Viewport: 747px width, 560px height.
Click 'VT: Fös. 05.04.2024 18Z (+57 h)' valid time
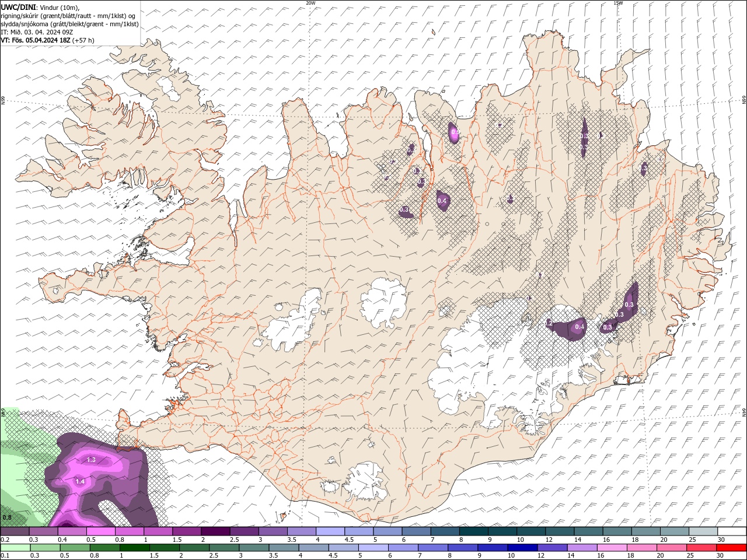coord(47,40)
